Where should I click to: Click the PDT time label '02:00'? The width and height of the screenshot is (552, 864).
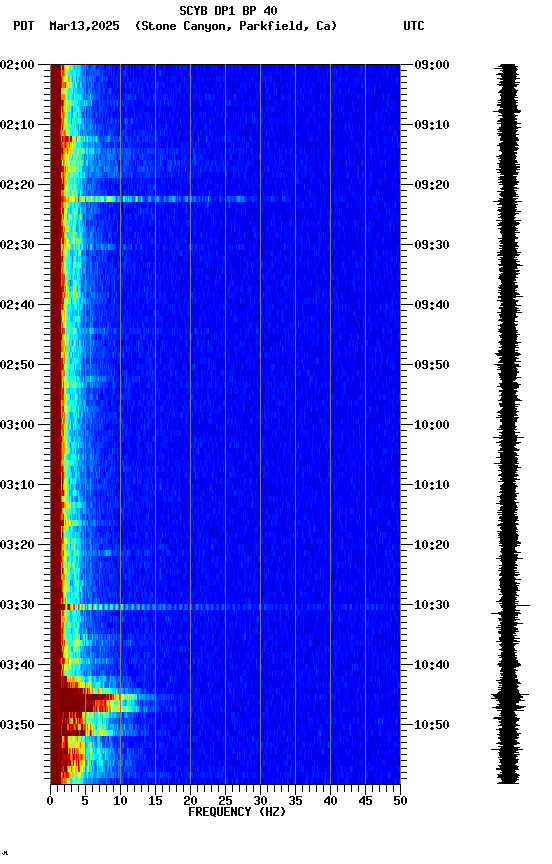click(17, 64)
